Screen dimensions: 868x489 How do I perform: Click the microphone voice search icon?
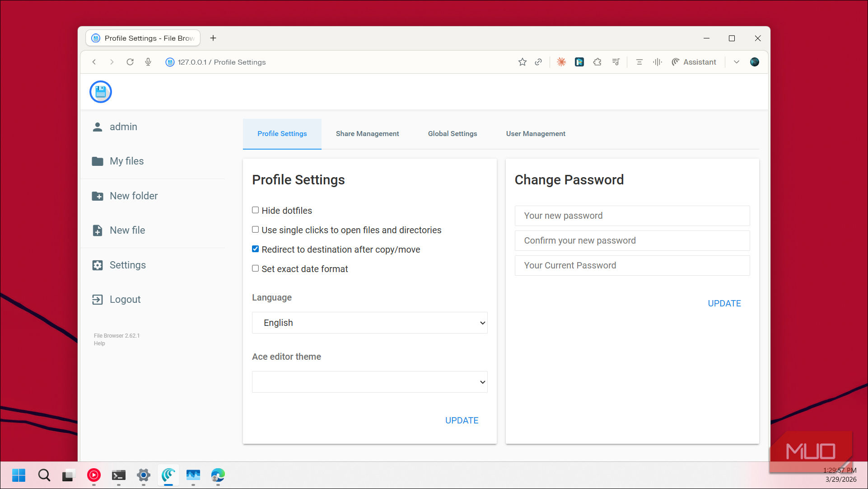coord(148,62)
